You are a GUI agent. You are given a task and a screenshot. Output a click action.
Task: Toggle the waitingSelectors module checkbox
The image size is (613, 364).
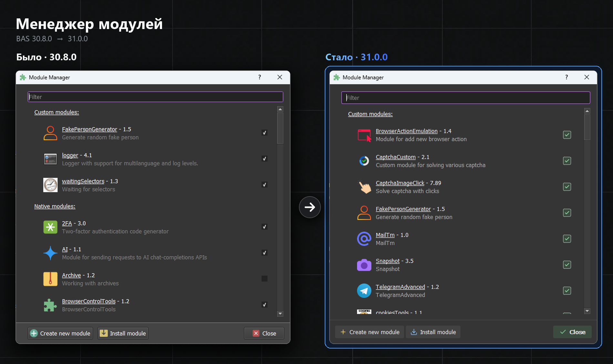pyautogui.click(x=264, y=185)
